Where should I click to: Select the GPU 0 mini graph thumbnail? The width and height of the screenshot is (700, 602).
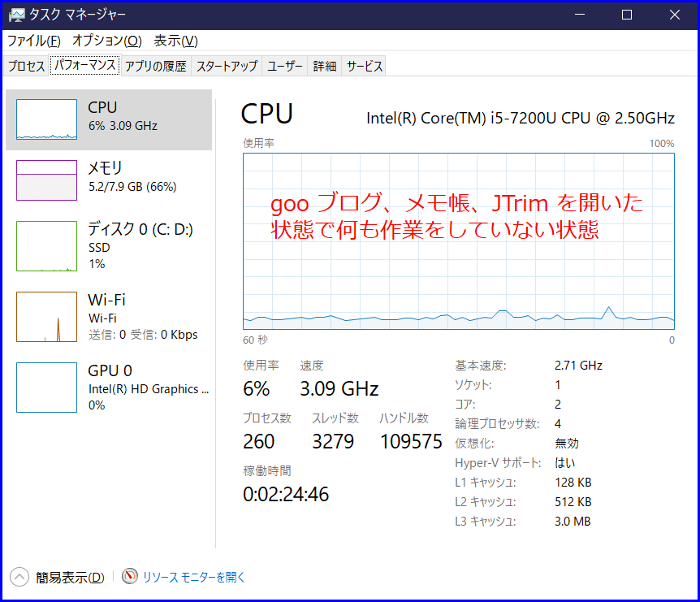coord(46,388)
